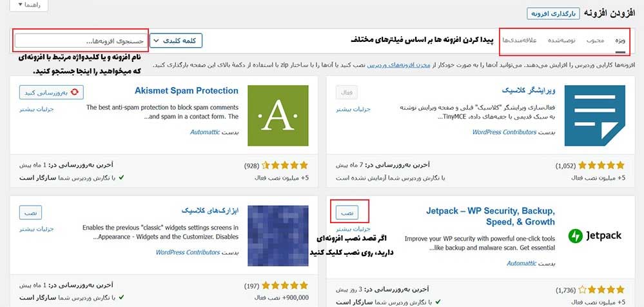Open جزئیات بیشتر for Jetpack
The width and height of the screenshot is (644, 307).
[353, 229]
